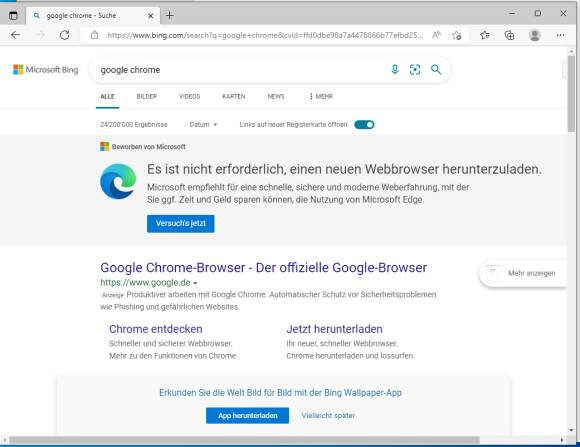The image size is (580, 447).
Task: Start voice search with microphone icon
Action: (395, 70)
